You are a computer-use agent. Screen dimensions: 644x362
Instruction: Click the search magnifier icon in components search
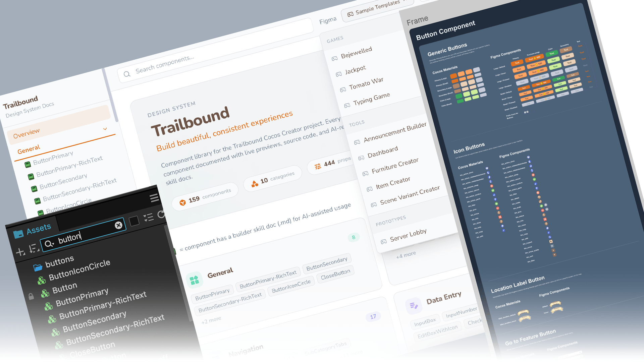[x=127, y=74]
